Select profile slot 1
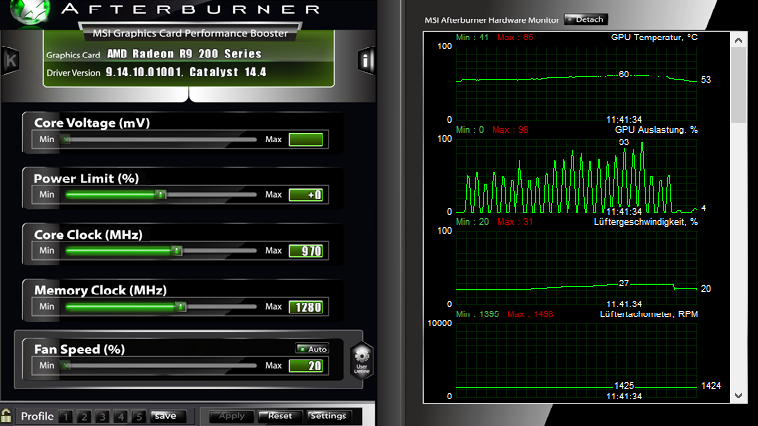The height and width of the screenshot is (426, 758). [66, 416]
